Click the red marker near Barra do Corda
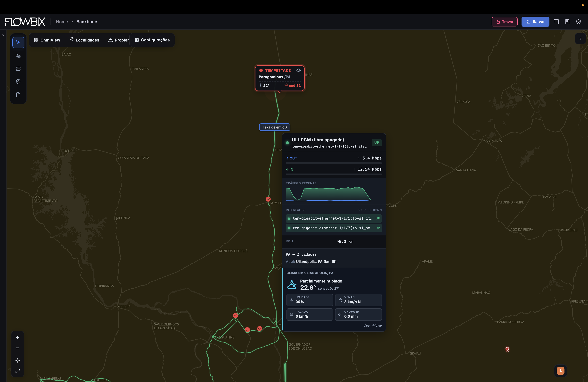Image resolution: width=588 pixels, height=382 pixels. [x=507, y=349]
